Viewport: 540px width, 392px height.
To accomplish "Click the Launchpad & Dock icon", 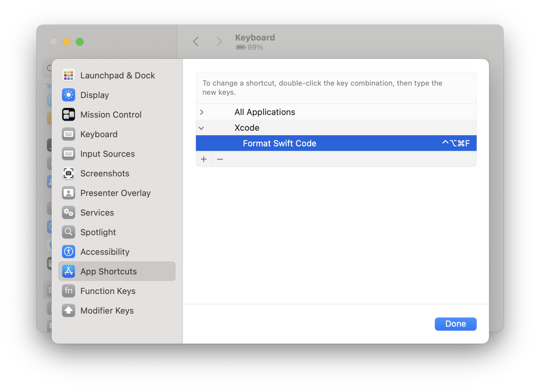I will point(69,75).
